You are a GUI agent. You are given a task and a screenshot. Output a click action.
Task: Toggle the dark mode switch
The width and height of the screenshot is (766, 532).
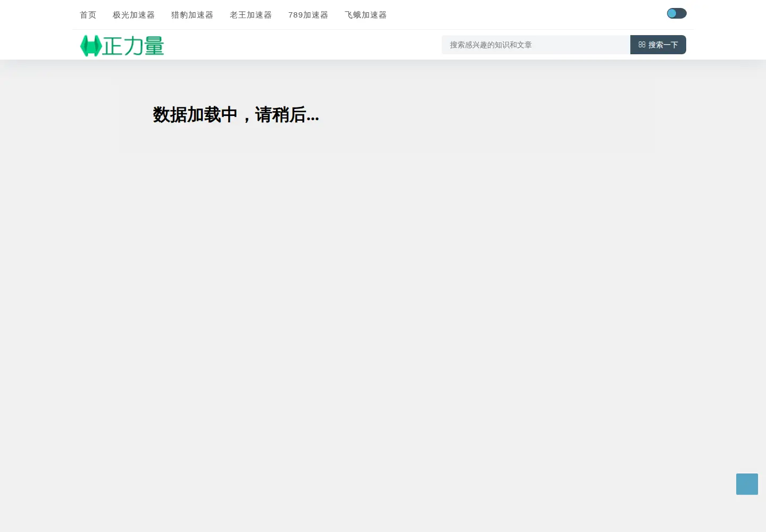point(677,13)
